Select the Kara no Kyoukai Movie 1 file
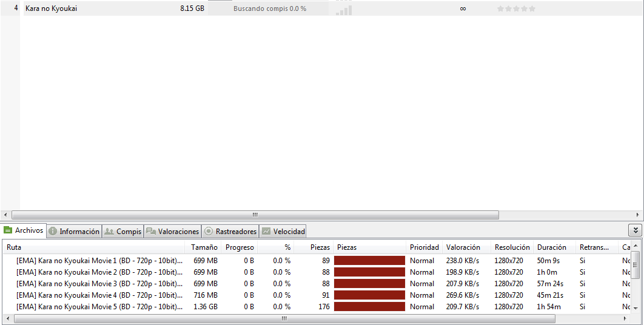 [x=100, y=261]
